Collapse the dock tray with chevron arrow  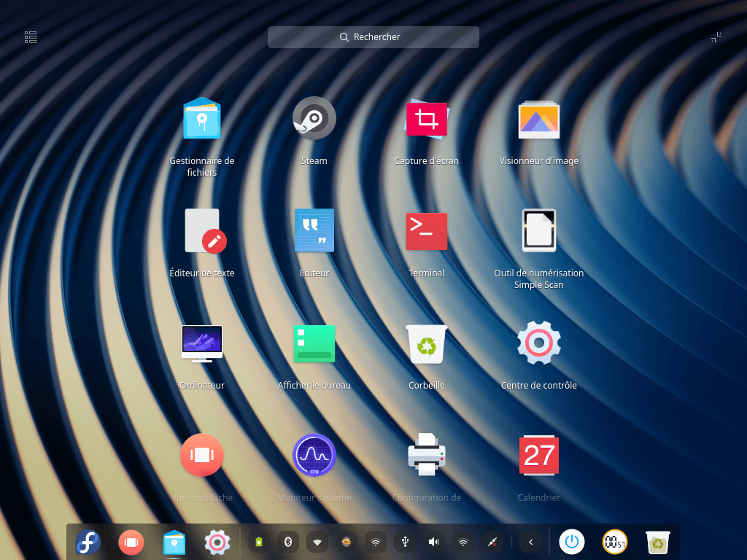pyautogui.click(x=531, y=542)
